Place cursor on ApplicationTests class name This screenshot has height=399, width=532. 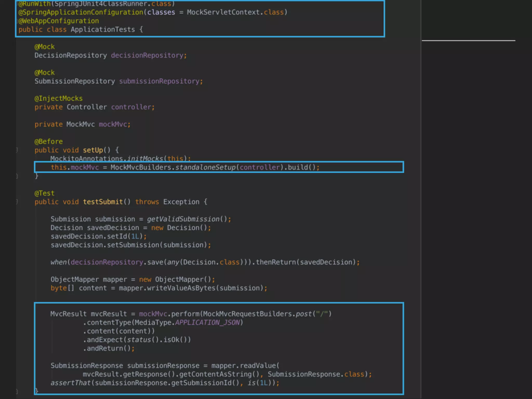pyautogui.click(x=103, y=29)
